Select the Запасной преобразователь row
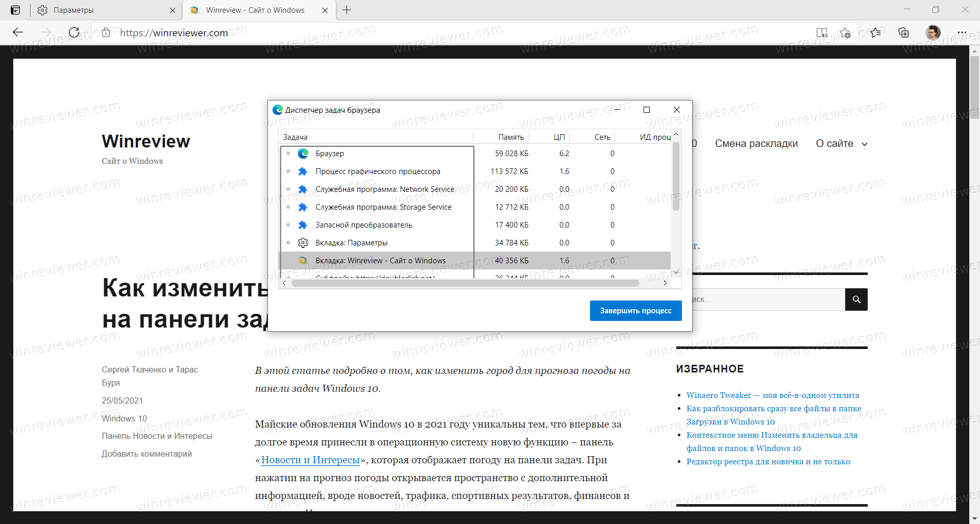This screenshot has height=524, width=980. point(475,225)
